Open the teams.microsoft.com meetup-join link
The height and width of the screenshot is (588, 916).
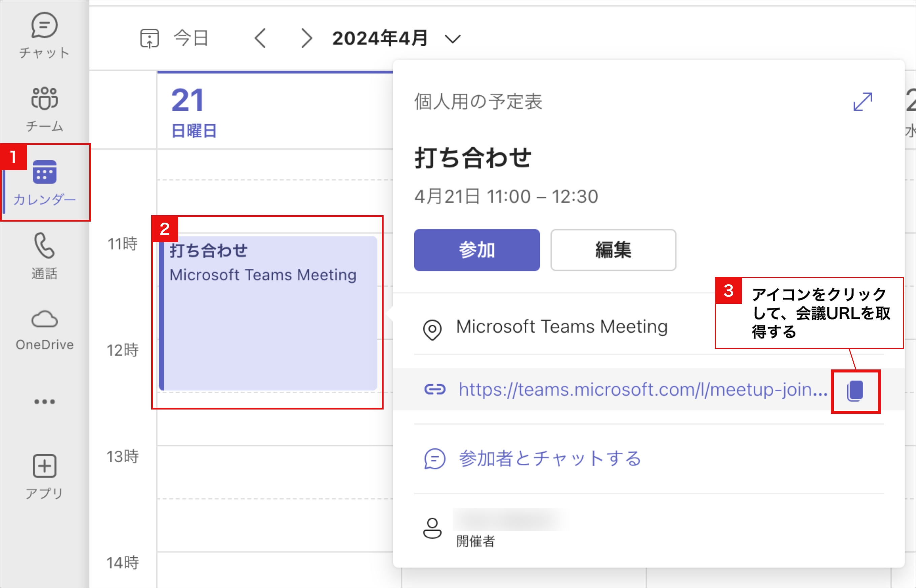[x=643, y=389]
